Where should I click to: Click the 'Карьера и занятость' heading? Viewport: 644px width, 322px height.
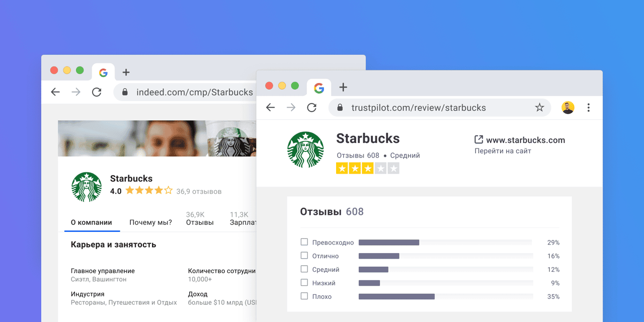pos(113,245)
